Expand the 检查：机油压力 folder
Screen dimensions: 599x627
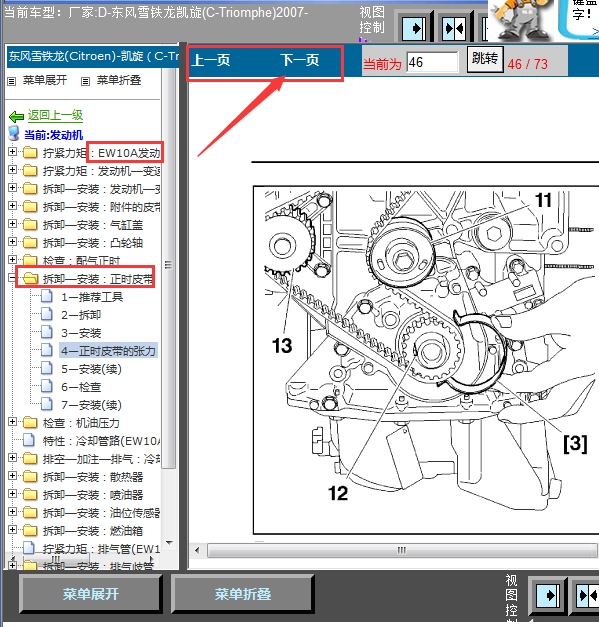12,422
